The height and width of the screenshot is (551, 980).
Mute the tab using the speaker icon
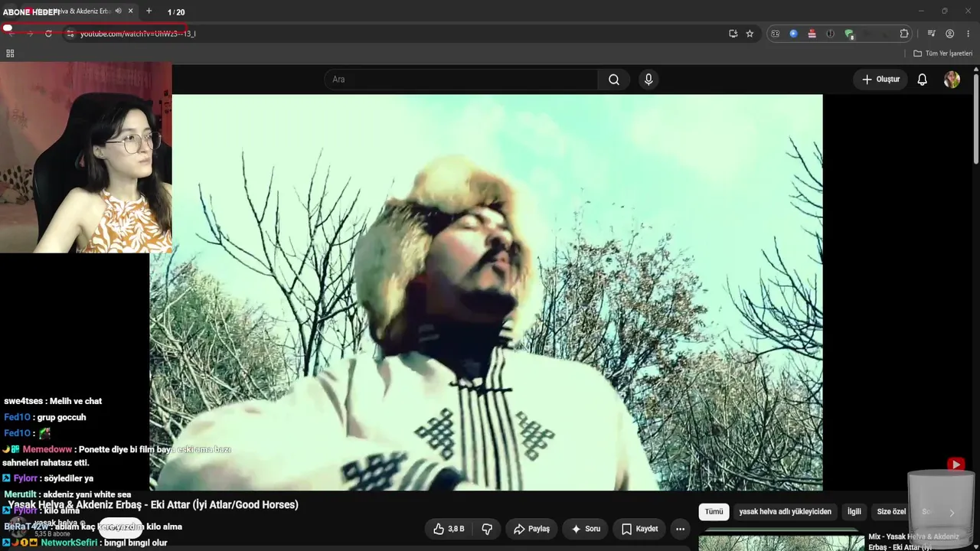coord(118,11)
